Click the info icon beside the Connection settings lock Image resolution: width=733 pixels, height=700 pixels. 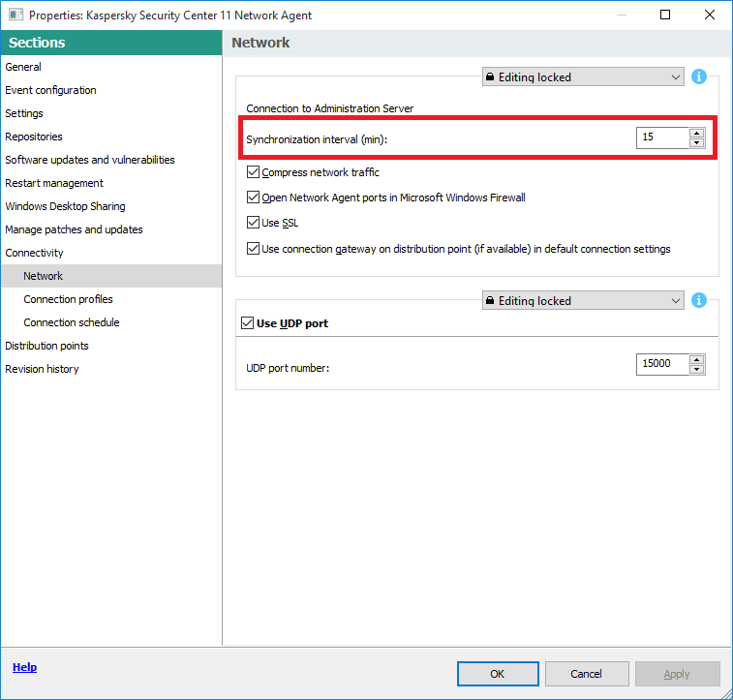tap(698, 76)
